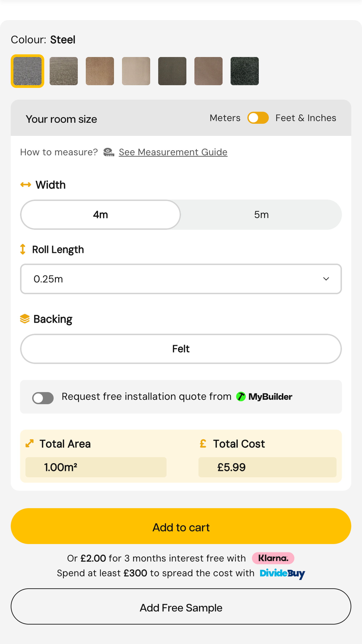Click the pound sign Total Cost icon
362x644 pixels.
203,444
